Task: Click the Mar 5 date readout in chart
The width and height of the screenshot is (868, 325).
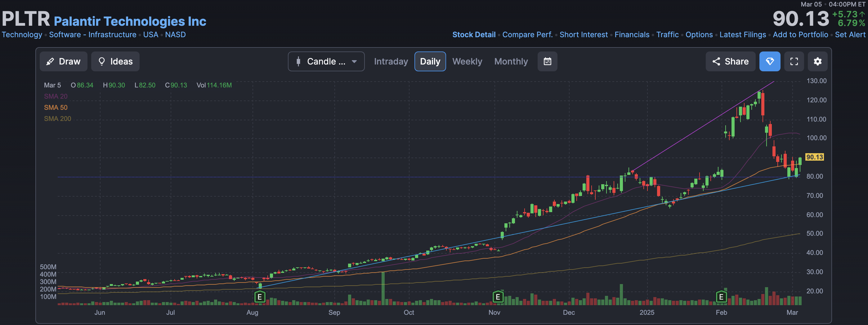Action: (x=52, y=85)
